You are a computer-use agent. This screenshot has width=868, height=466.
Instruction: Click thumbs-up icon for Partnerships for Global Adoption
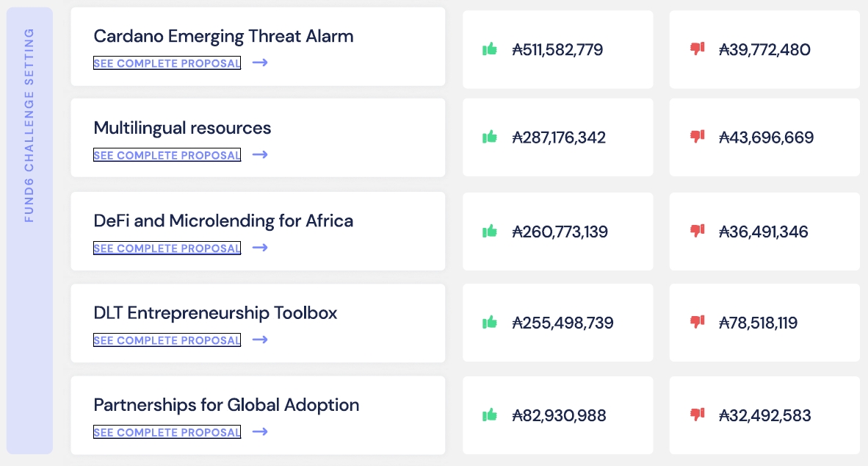490,415
